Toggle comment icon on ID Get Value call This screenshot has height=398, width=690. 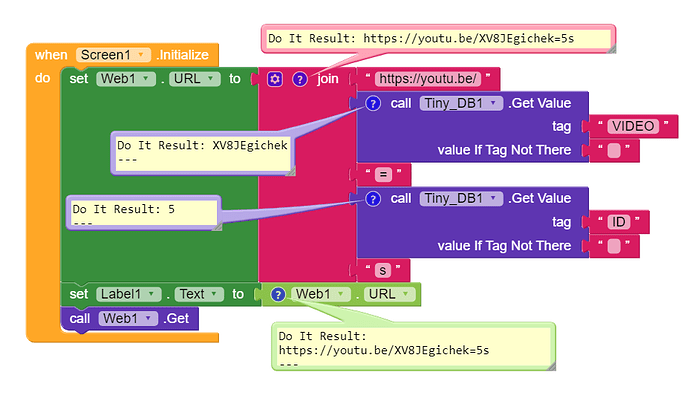pyautogui.click(x=373, y=199)
